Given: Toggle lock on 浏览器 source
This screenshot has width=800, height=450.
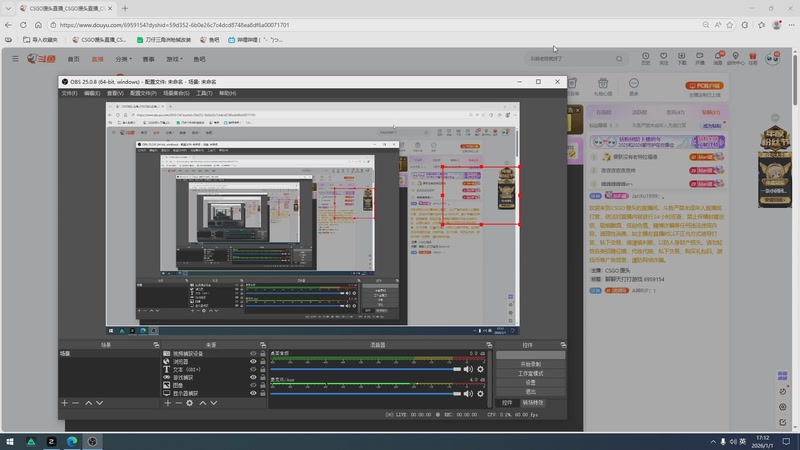Looking at the screenshot, I should click(263, 362).
